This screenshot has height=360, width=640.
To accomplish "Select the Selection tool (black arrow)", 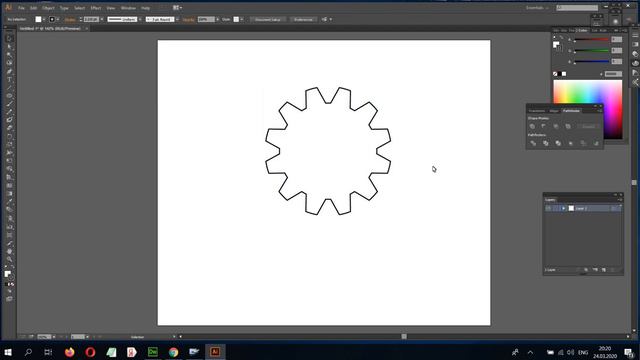I will tap(9, 38).
